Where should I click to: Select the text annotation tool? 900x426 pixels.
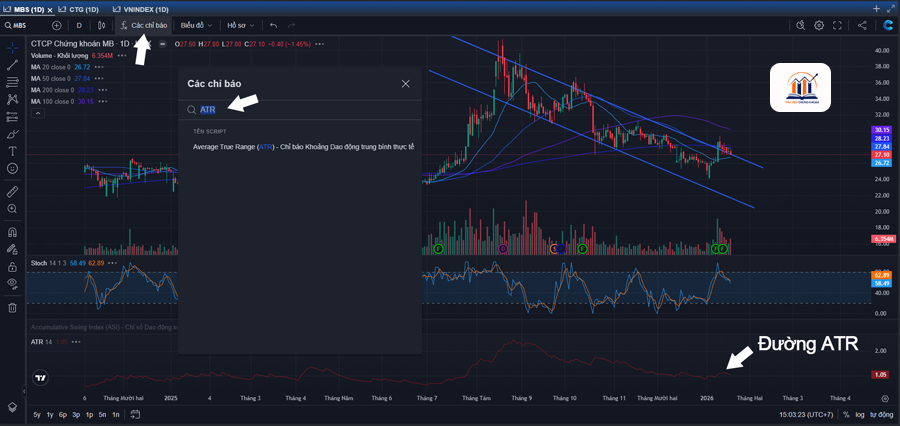pyautogui.click(x=12, y=151)
